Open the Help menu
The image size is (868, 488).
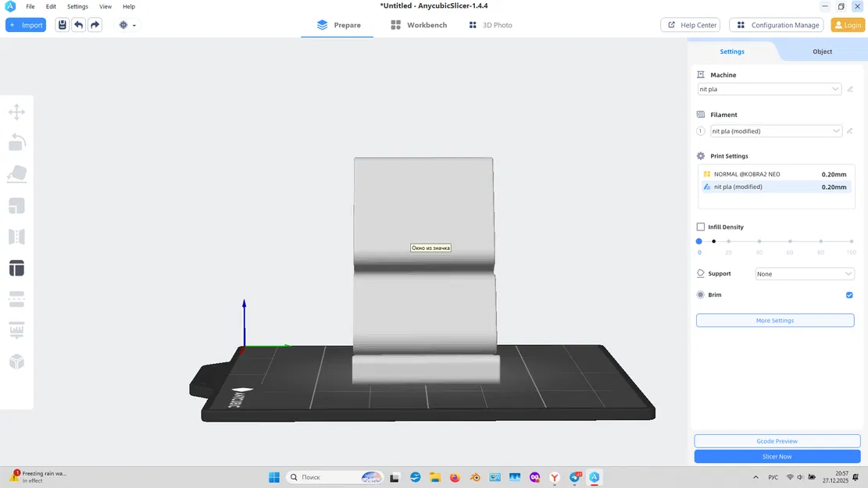pyautogui.click(x=129, y=7)
